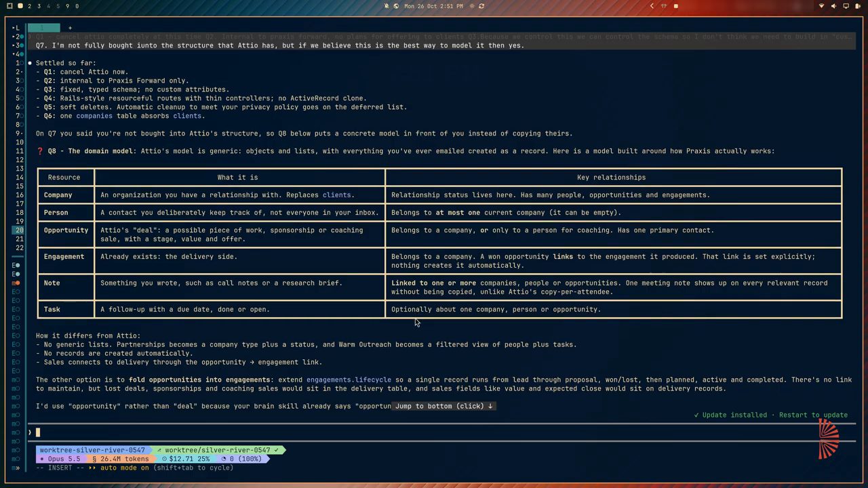The image size is (868, 488).
Task: Switch to workspace 2 in top bar
Action: [x=29, y=6]
